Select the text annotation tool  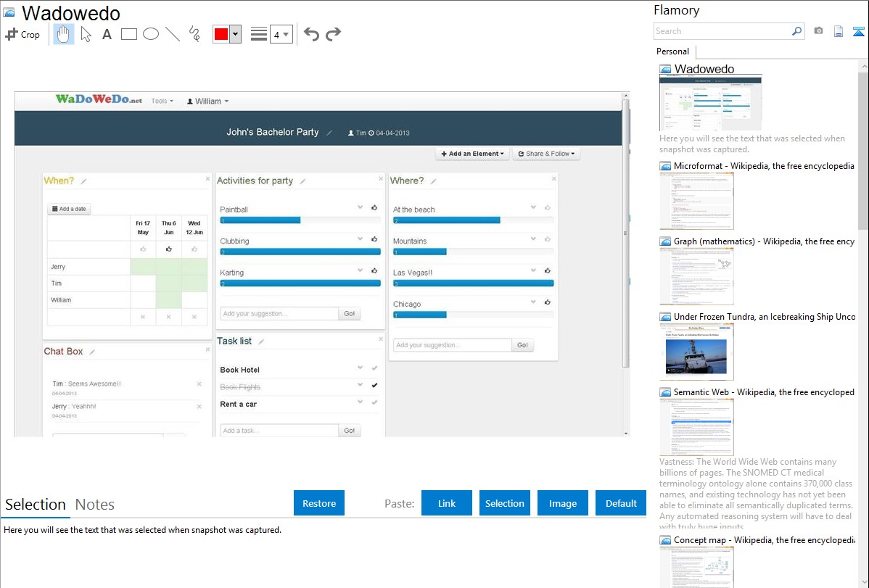[107, 34]
